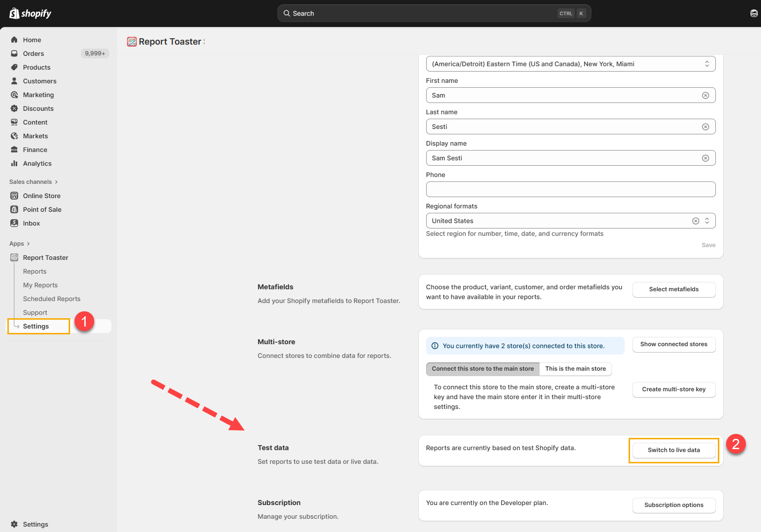761x532 pixels.
Task: Open the timezone dropdown
Action: tap(570, 64)
